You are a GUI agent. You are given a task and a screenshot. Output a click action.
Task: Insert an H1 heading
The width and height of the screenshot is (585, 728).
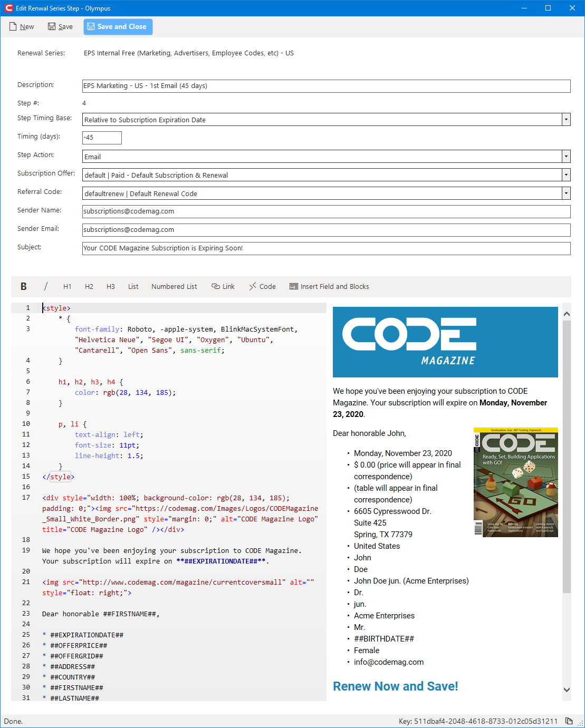click(67, 287)
